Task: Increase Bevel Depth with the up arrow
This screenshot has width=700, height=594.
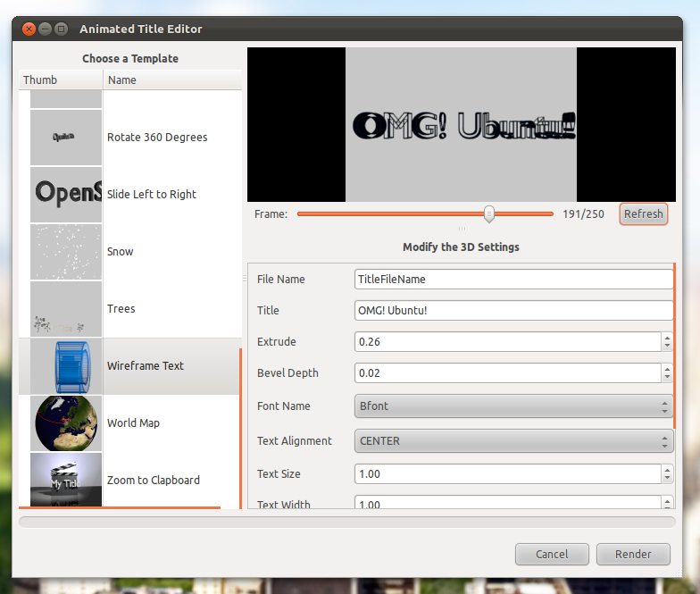Action: (667, 369)
